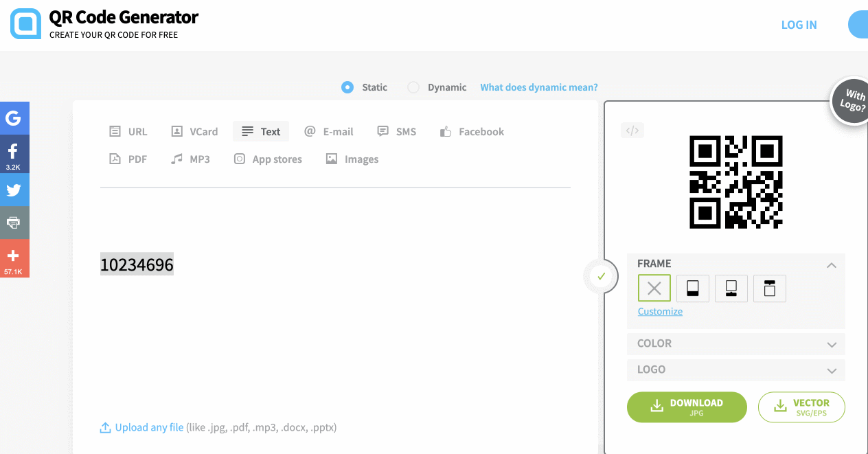Switch to the E-mail tab

329,132
